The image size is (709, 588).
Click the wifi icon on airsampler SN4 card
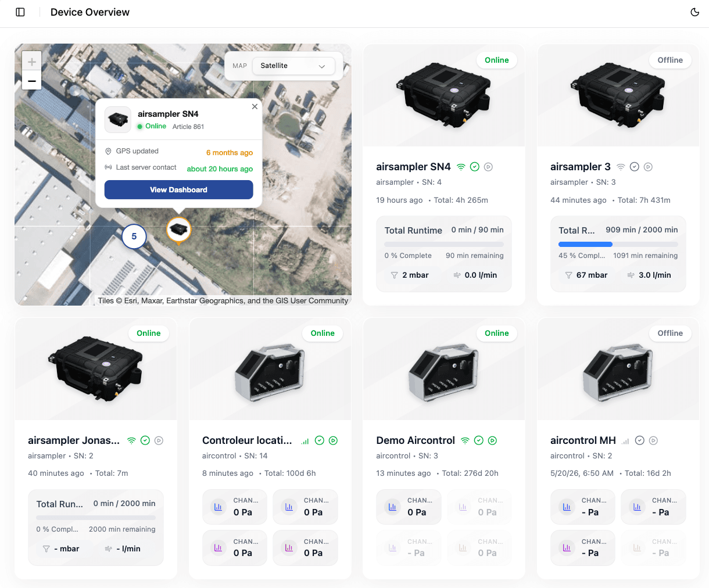tap(461, 167)
